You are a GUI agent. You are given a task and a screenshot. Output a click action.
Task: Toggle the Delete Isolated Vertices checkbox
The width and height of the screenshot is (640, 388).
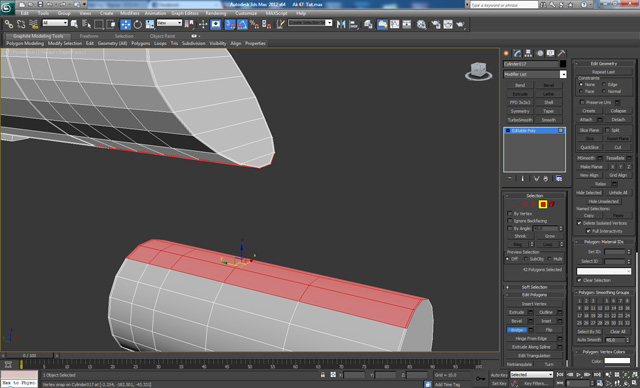(x=579, y=223)
